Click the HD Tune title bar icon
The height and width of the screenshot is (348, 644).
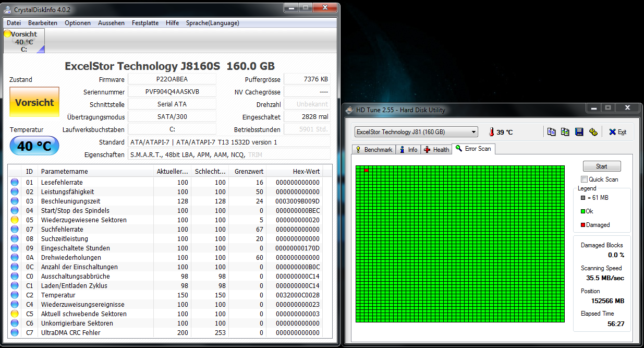click(350, 110)
